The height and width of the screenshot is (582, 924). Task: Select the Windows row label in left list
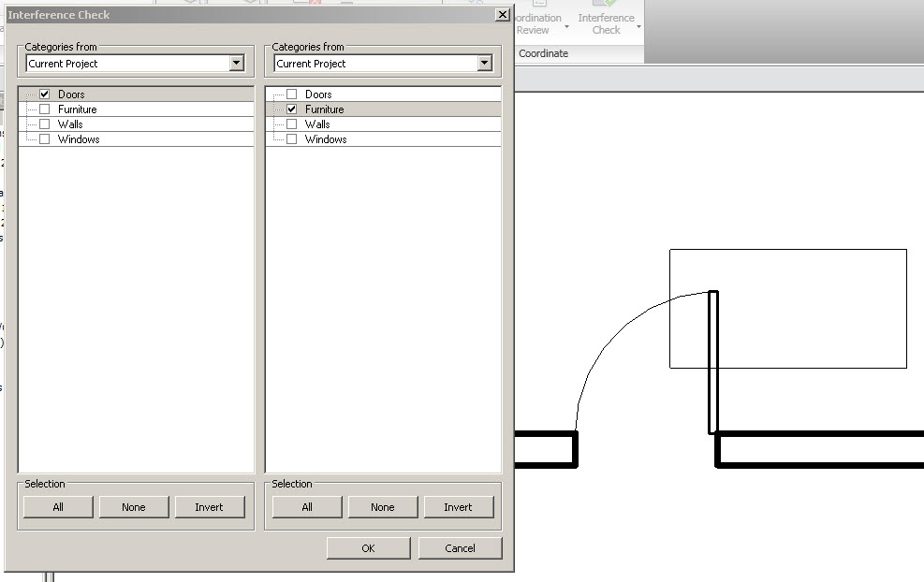pyautogui.click(x=79, y=139)
